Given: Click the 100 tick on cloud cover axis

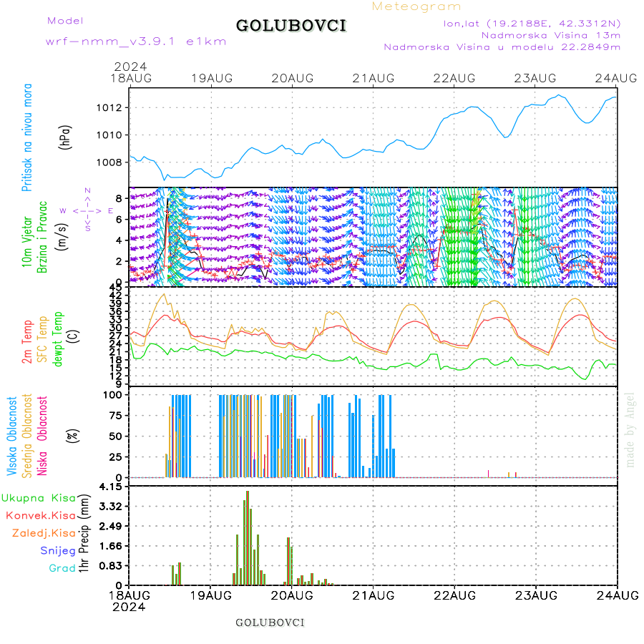Looking at the screenshot, I should click(112, 395).
